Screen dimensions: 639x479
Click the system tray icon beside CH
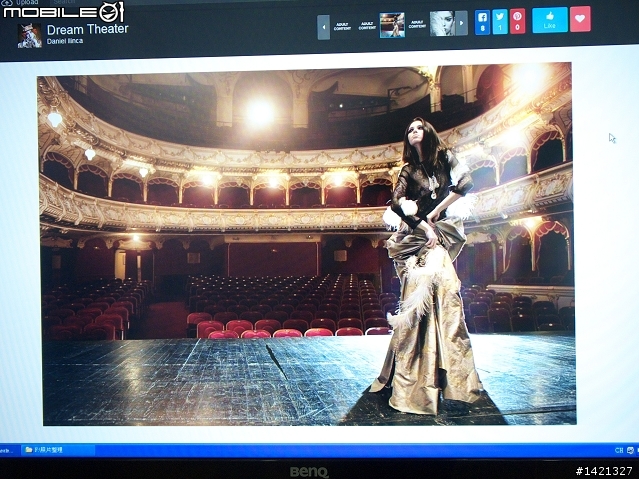(631, 450)
